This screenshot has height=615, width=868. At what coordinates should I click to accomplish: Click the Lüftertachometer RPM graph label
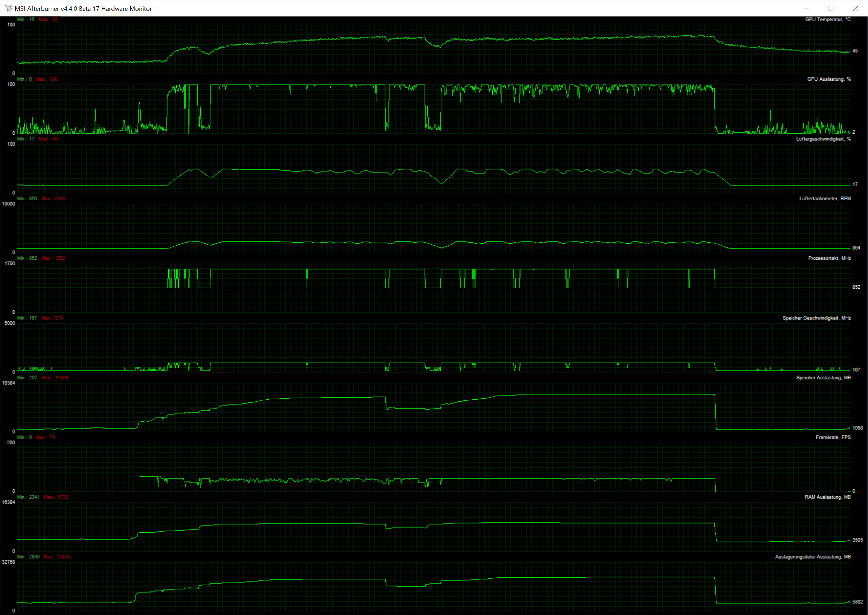pyautogui.click(x=825, y=199)
